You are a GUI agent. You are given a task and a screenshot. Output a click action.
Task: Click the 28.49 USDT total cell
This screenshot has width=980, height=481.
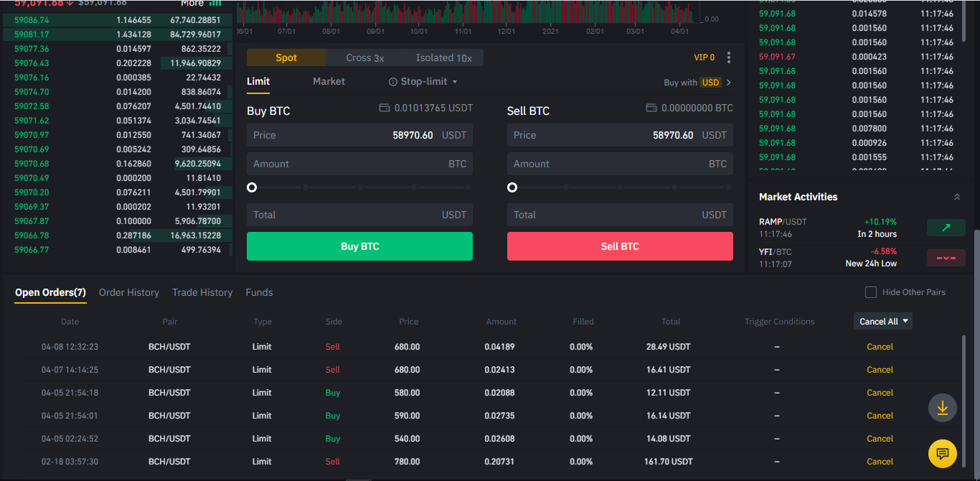[x=669, y=347]
